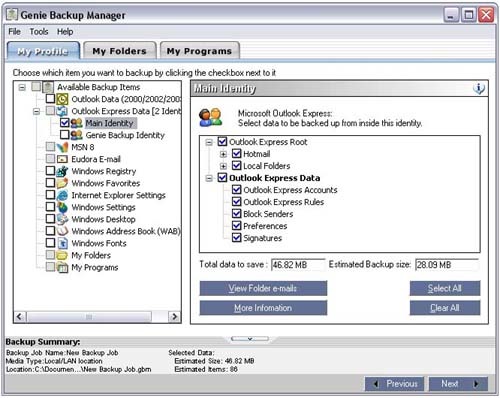The image size is (500, 398).
Task: Select the Windows Settings tree row text
Action: tap(103, 207)
